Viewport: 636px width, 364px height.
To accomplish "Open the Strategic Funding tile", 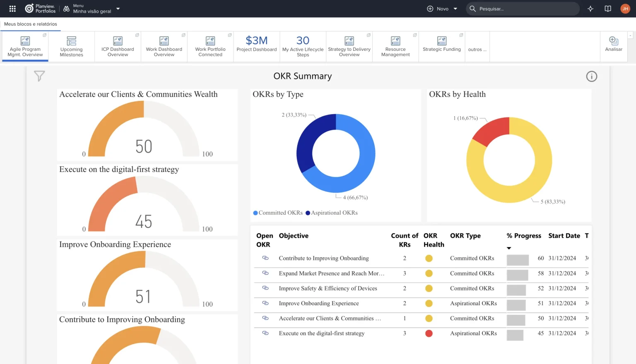I will 442,46.
